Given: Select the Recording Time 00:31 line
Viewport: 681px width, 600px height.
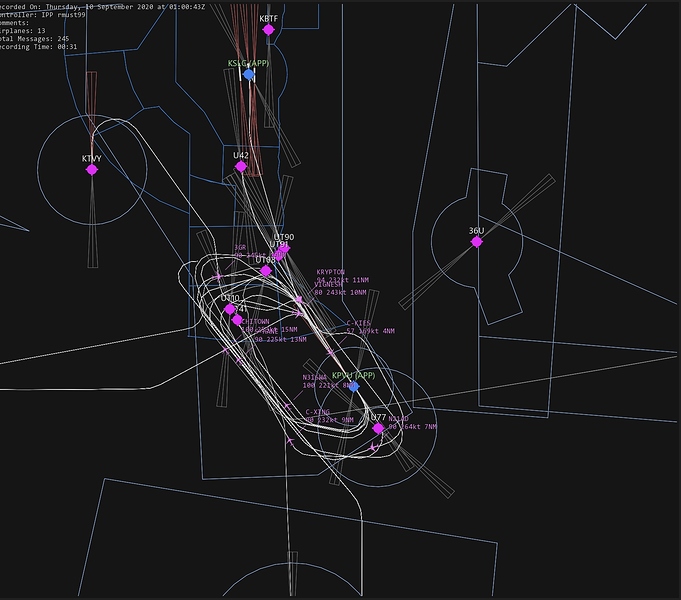Looking at the screenshot, I should (39, 47).
